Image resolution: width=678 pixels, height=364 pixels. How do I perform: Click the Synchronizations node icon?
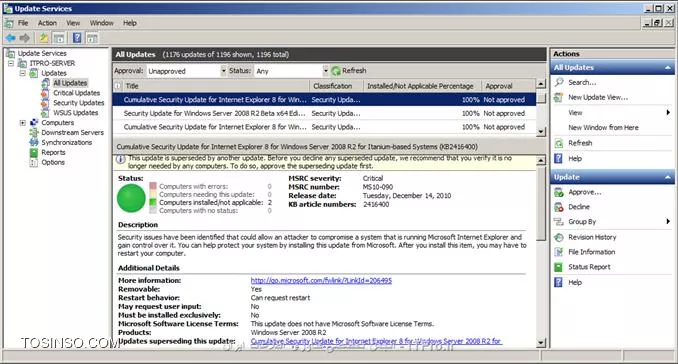[x=34, y=143]
